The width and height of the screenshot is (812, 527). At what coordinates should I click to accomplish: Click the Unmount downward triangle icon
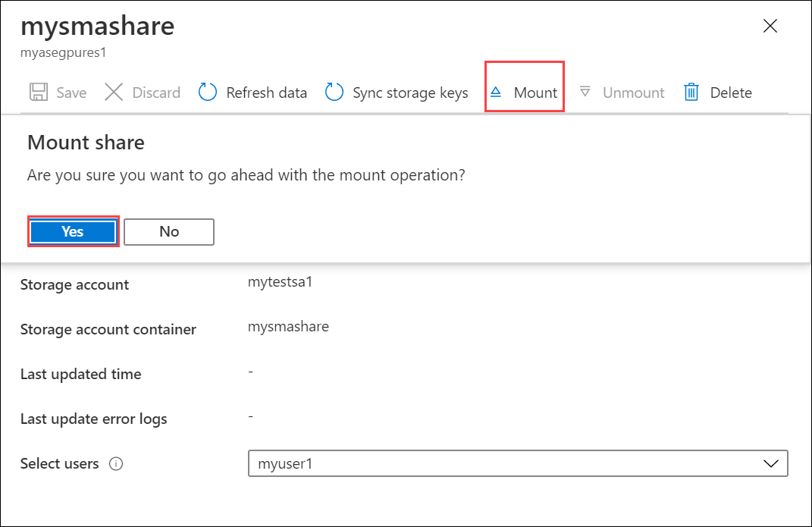click(x=585, y=93)
